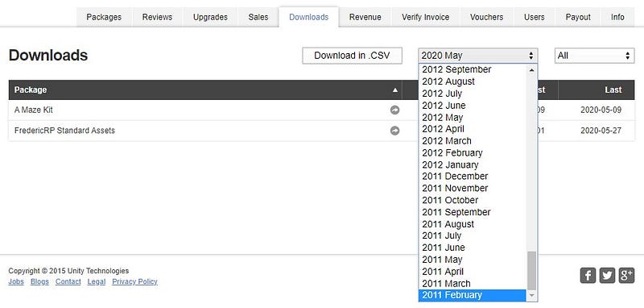Switch to the Revenue tab

click(x=365, y=17)
